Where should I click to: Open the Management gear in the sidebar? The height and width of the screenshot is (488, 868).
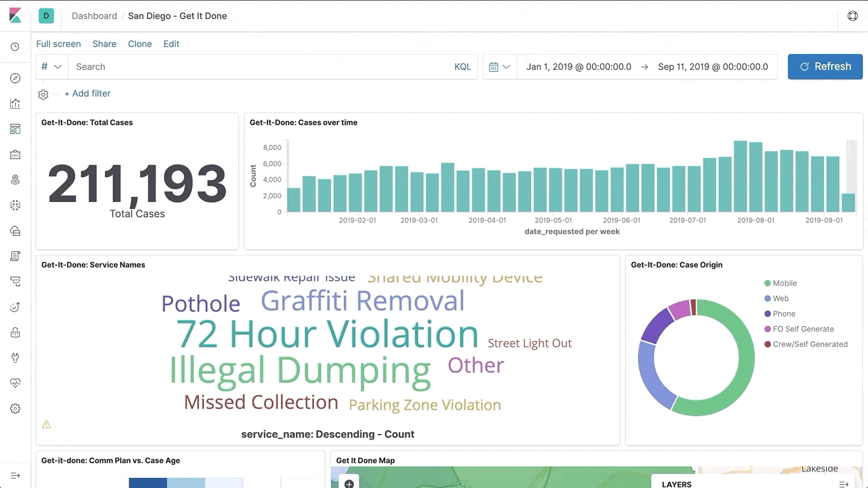coord(15,409)
